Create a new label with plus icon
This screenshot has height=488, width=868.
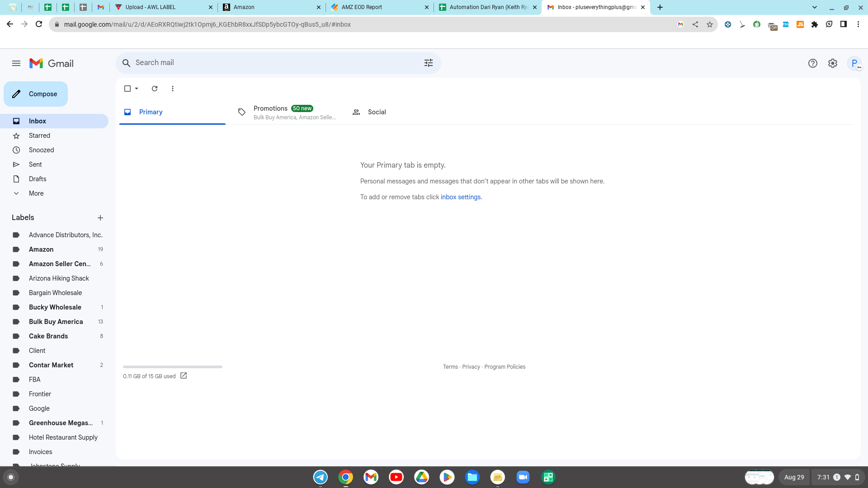[x=100, y=218]
